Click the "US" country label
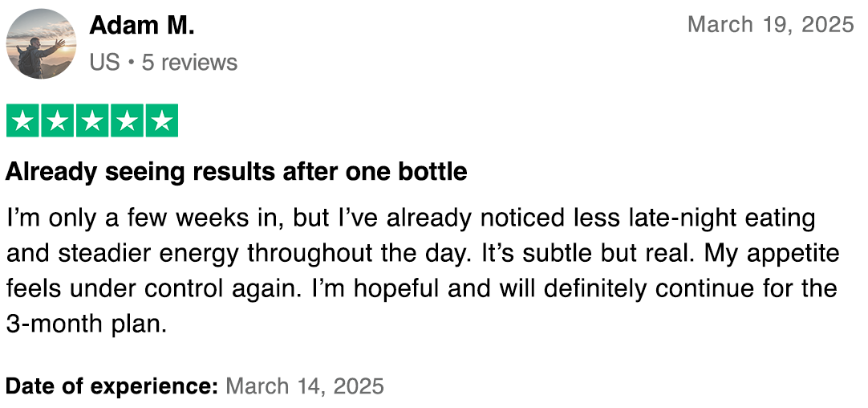Viewport: 868px width, 408px height. pyautogui.click(x=104, y=63)
